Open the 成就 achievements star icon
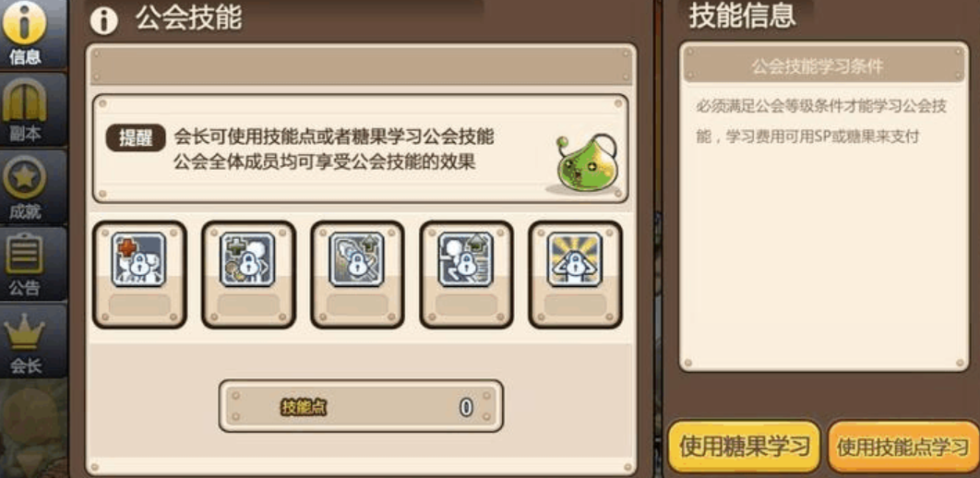The width and height of the screenshot is (980, 478). 26,186
